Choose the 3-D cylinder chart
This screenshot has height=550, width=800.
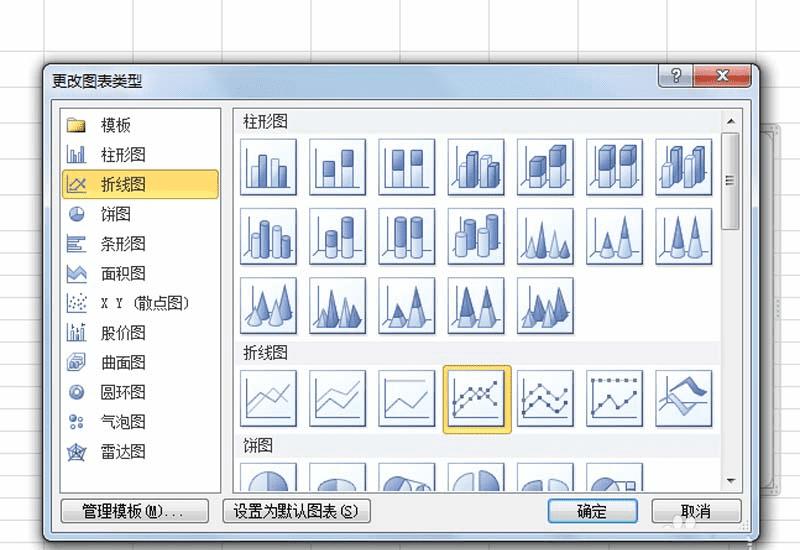pyautogui.click(x=476, y=236)
